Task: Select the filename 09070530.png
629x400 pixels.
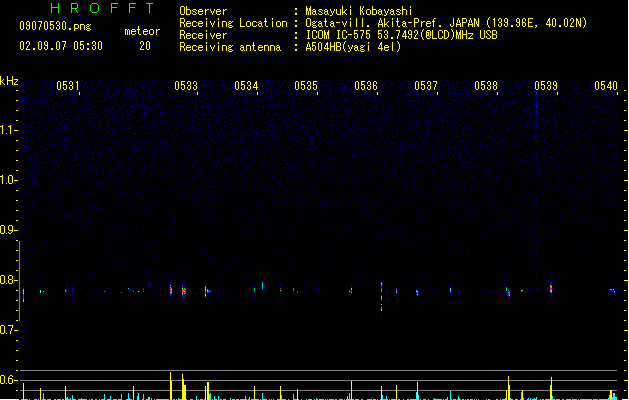Action: point(55,26)
